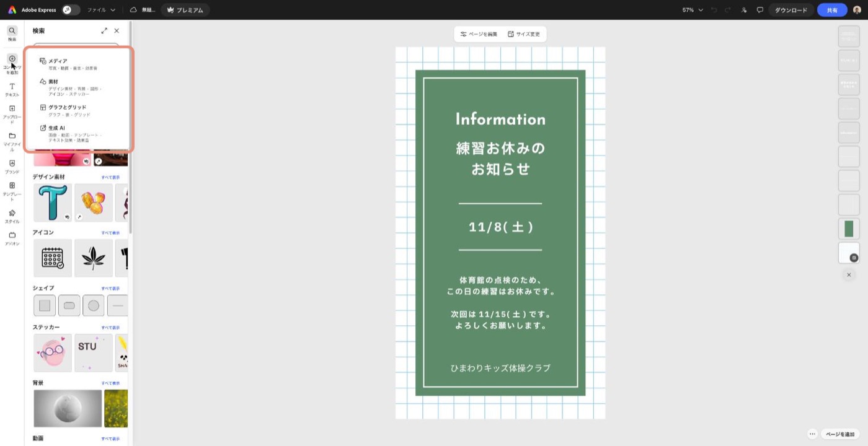Image resolution: width=868 pixels, height=446 pixels.
Task: Open the アドオン panel
Action: (x=12, y=238)
